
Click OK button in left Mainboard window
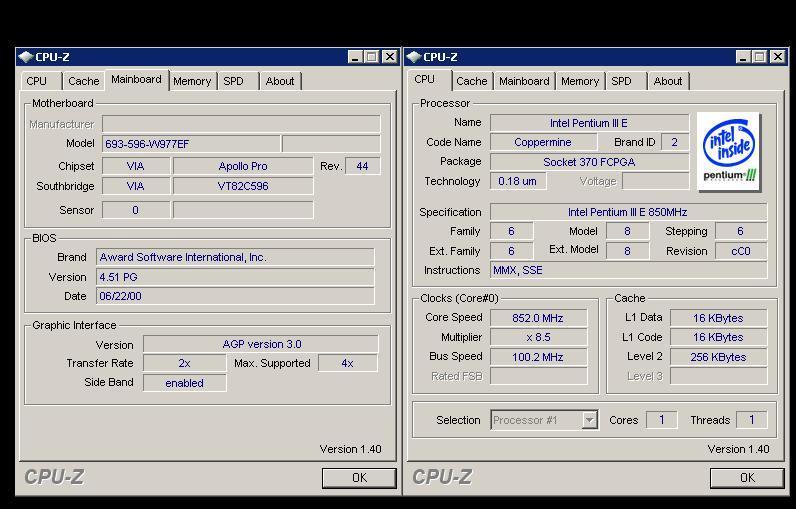[x=359, y=478]
